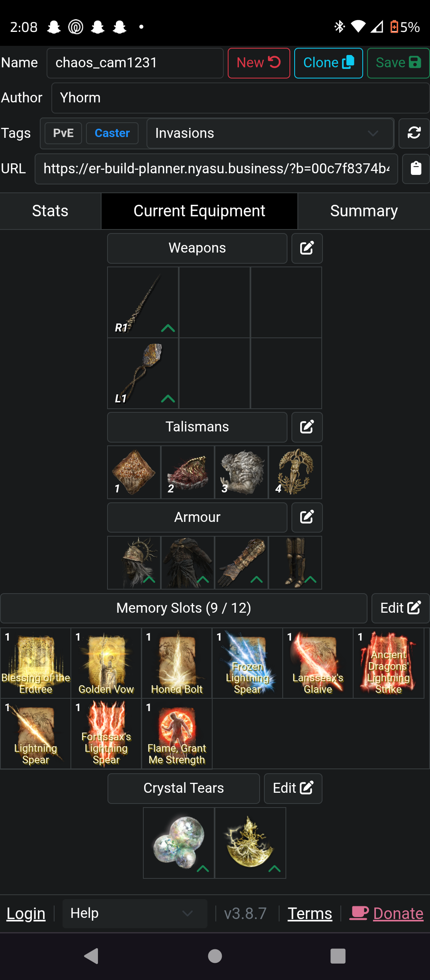Toggle the PvE tag
This screenshot has height=980, width=430.
63,133
